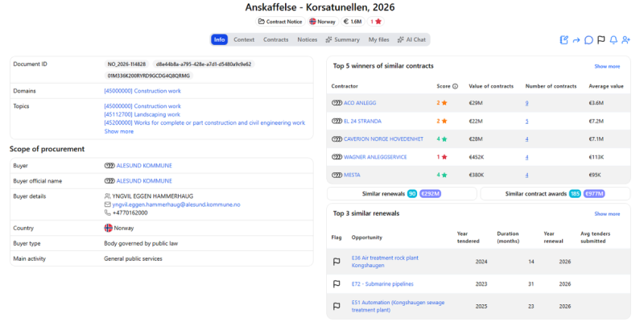The width and height of the screenshot is (644, 322).
Task: Open Similar contract awards summary button
Action: pos(555,193)
